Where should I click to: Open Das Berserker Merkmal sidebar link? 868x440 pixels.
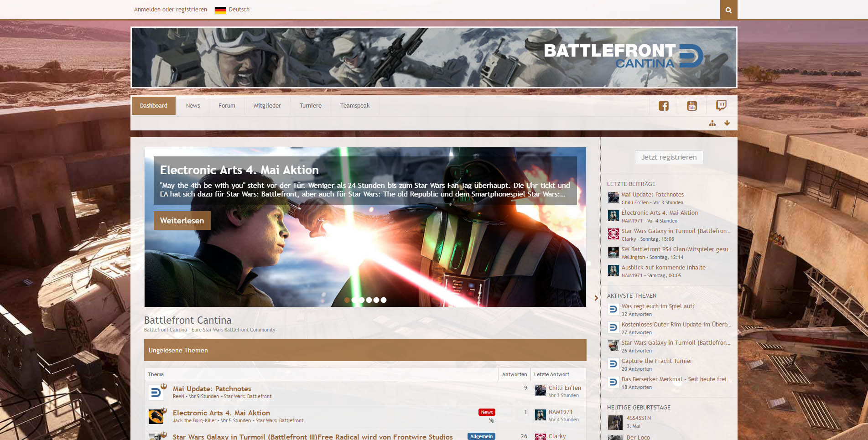coord(676,379)
